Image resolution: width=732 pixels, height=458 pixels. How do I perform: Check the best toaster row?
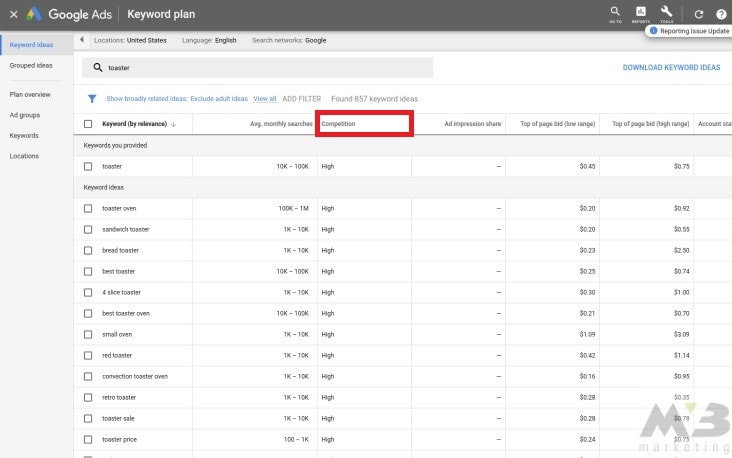coord(88,271)
